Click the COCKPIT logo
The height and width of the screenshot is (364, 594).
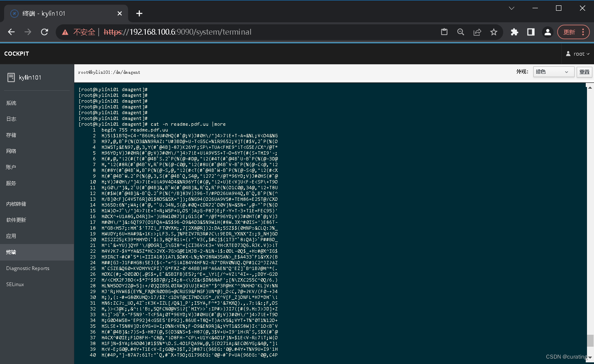click(x=17, y=53)
